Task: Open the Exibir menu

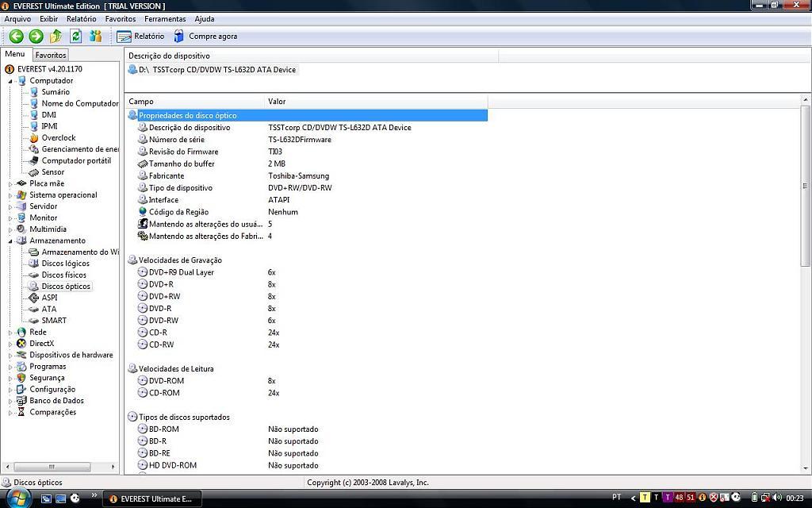Action: point(48,19)
